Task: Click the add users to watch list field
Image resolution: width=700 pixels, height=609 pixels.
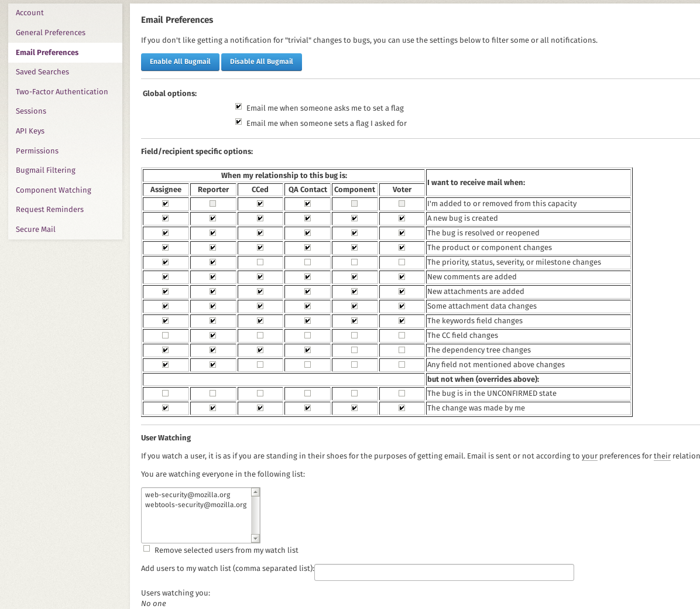Action: (x=444, y=572)
